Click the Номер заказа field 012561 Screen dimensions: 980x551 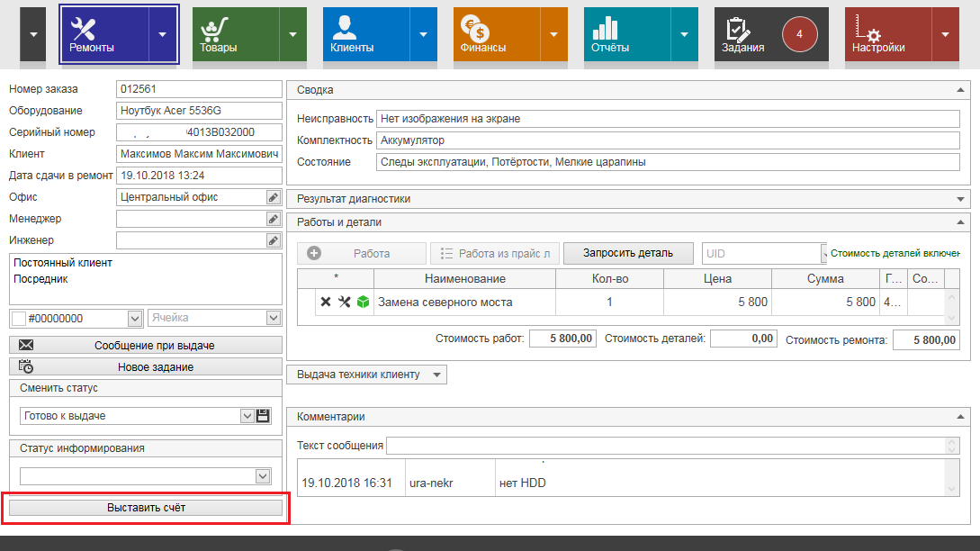(199, 89)
